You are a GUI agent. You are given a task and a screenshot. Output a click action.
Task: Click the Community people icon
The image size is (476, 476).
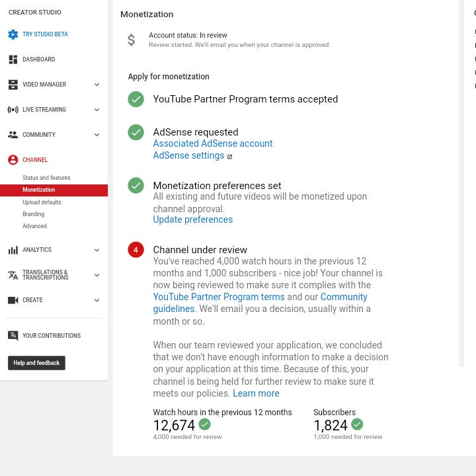click(13, 135)
